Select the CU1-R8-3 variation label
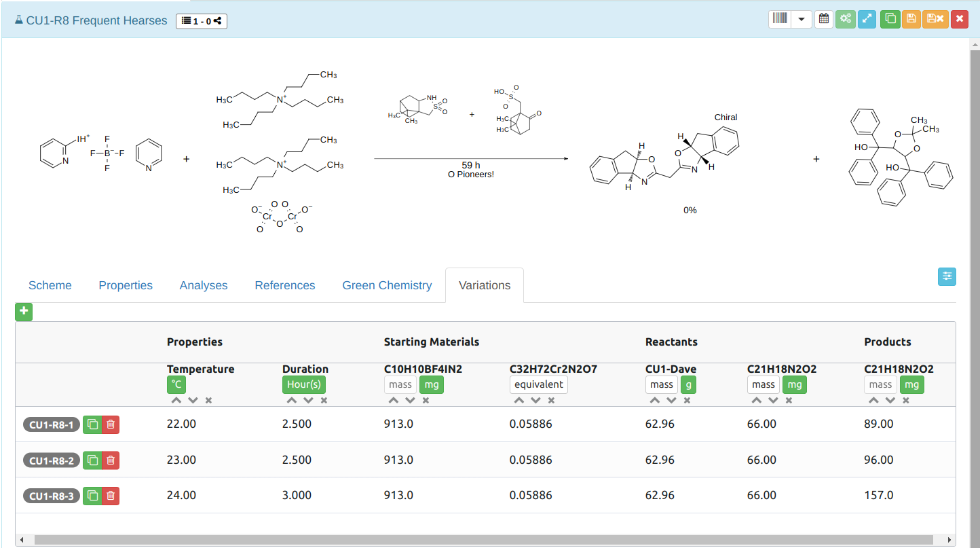Viewport: 980px width, 548px height. click(51, 495)
